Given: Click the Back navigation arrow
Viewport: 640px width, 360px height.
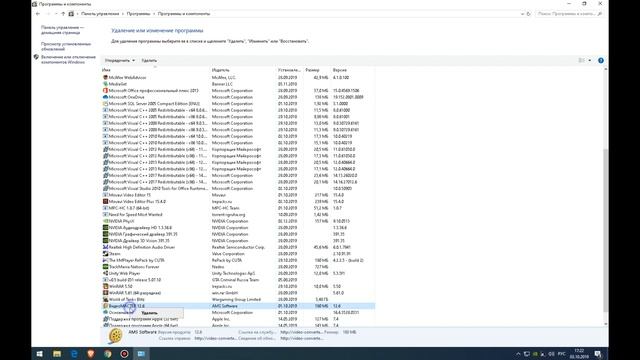Looking at the screenshot, I should point(38,14).
